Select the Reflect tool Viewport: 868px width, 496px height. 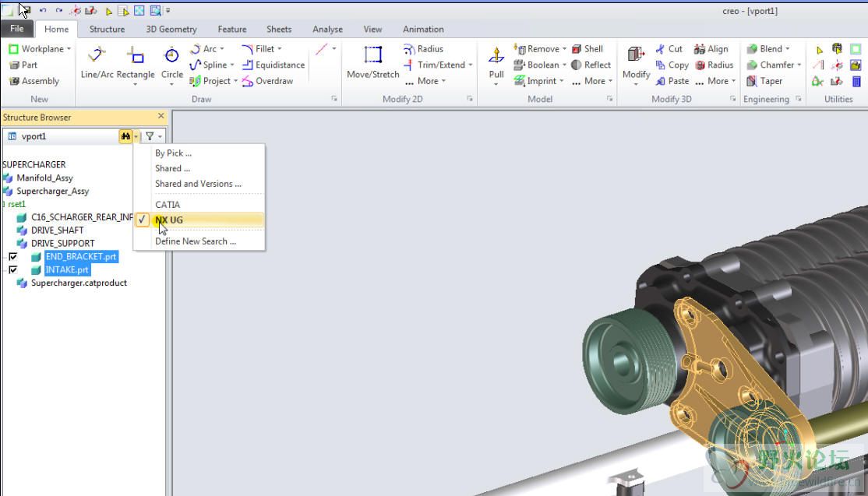591,65
